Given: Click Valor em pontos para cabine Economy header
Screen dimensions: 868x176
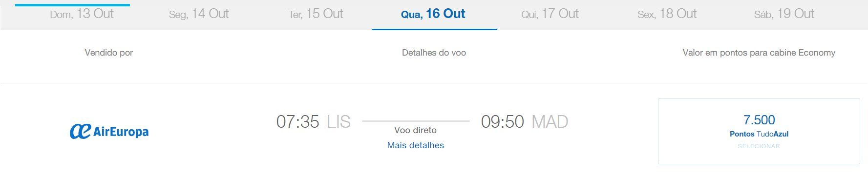Looking at the screenshot, I should point(759,53).
